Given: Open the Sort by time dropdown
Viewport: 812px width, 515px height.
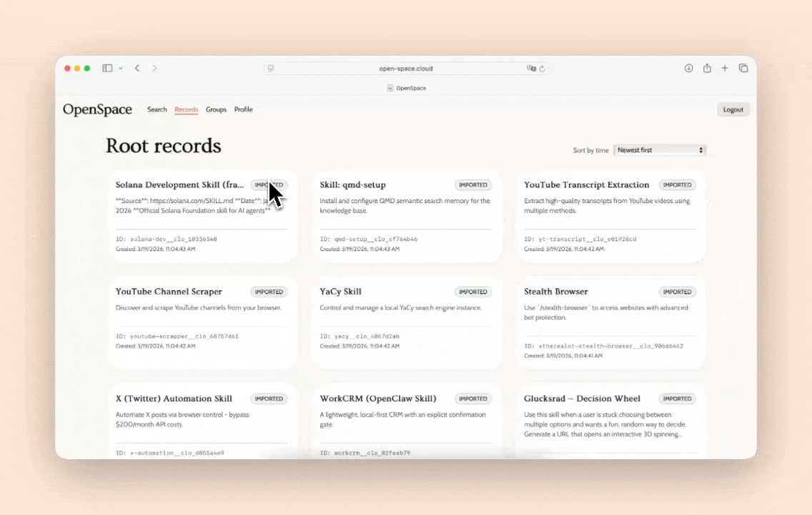Looking at the screenshot, I should click(x=659, y=150).
